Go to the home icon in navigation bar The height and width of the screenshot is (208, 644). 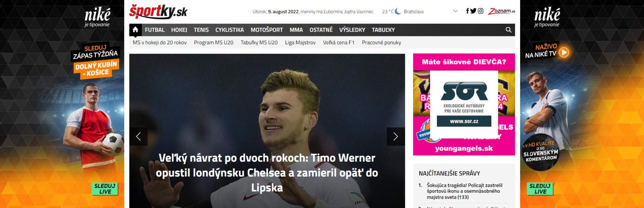coord(135,30)
